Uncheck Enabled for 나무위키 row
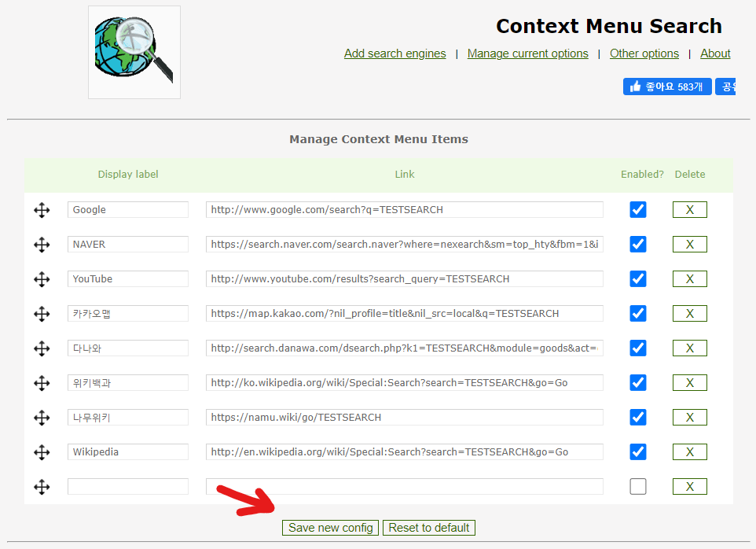The width and height of the screenshot is (756, 549). coord(638,418)
